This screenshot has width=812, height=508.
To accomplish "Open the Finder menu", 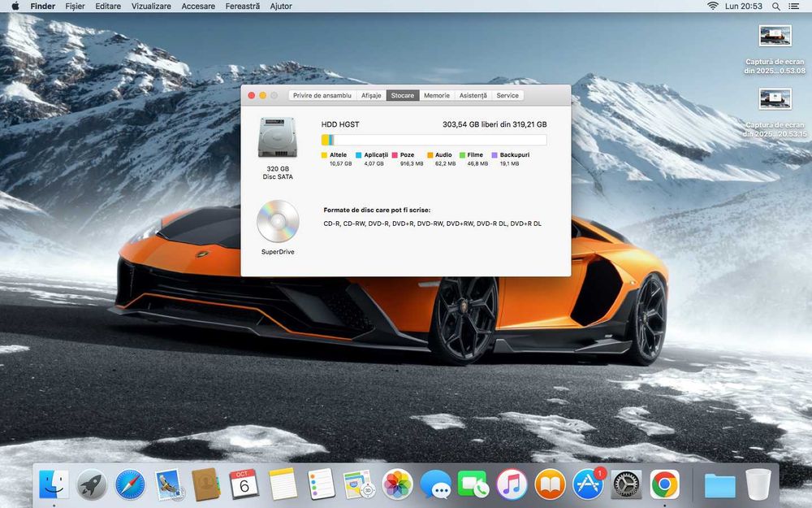I will (x=43, y=7).
